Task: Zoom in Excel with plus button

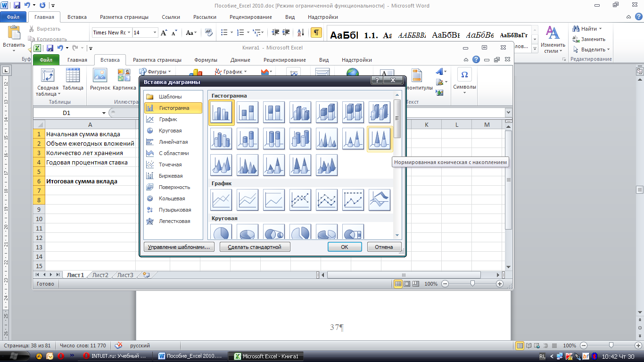Action: tap(500, 284)
